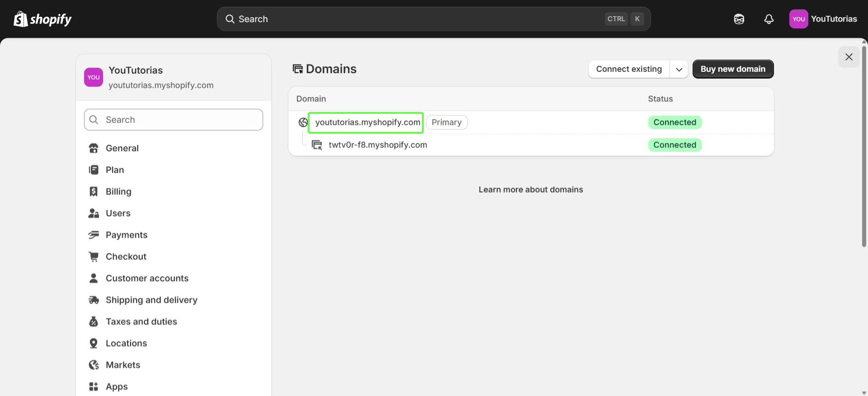Focus the global Search bar at top
The height and width of the screenshot is (396, 868).
click(434, 19)
